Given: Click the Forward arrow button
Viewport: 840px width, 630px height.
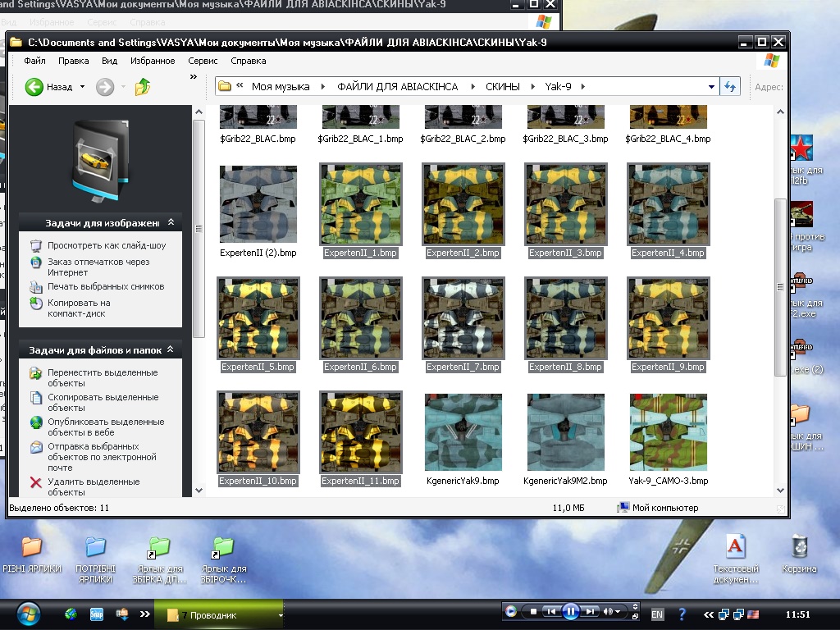Looking at the screenshot, I should 105,87.
